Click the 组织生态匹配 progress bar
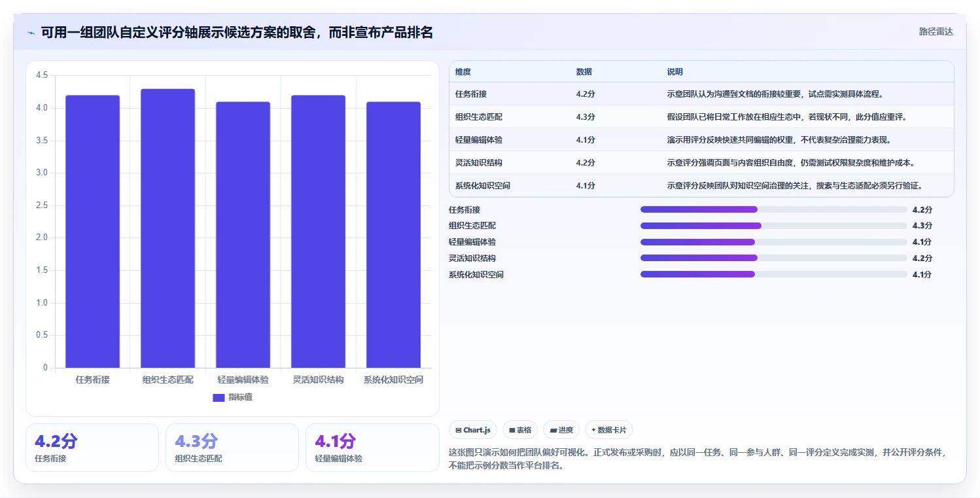 click(774, 226)
